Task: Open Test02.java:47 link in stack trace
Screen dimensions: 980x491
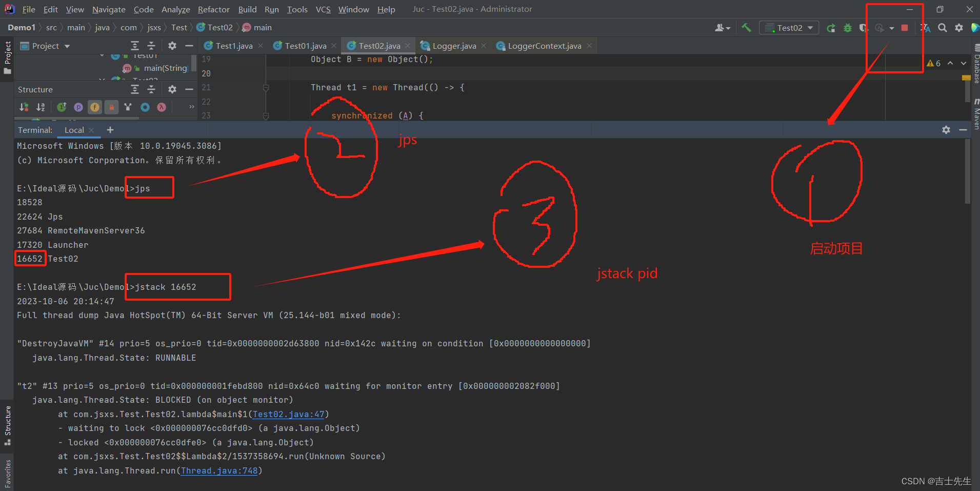Action: point(289,414)
